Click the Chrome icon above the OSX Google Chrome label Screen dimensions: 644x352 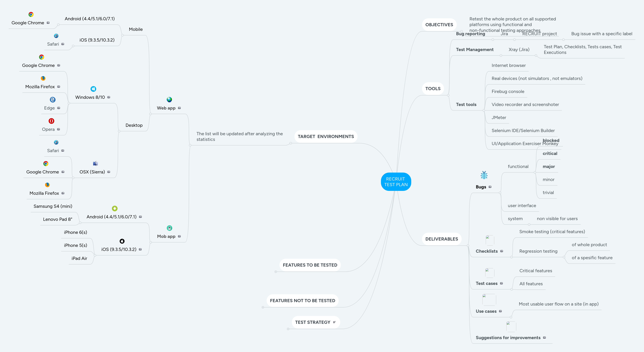[46, 164]
